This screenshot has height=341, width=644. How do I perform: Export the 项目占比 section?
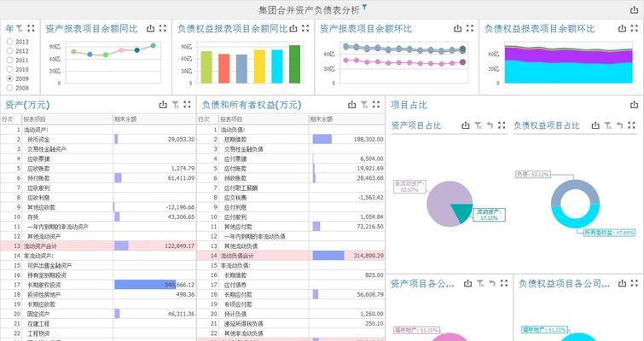(x=634, y=105)
